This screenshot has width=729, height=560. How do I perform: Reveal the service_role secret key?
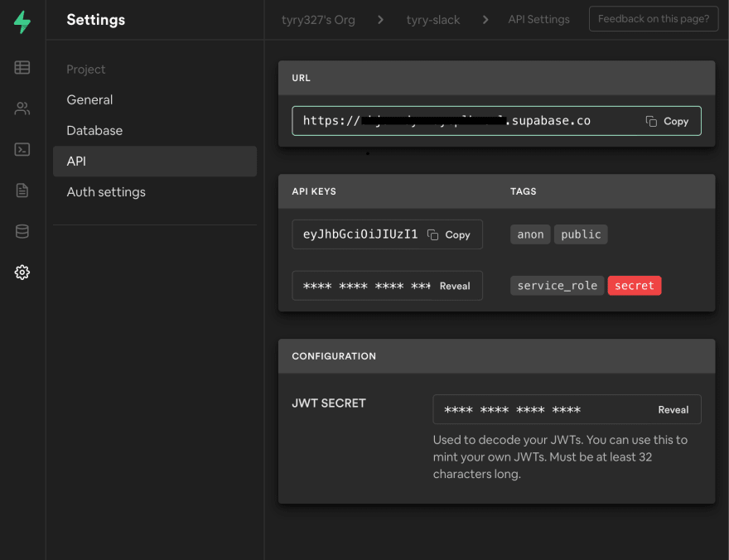tap(455, 286)
